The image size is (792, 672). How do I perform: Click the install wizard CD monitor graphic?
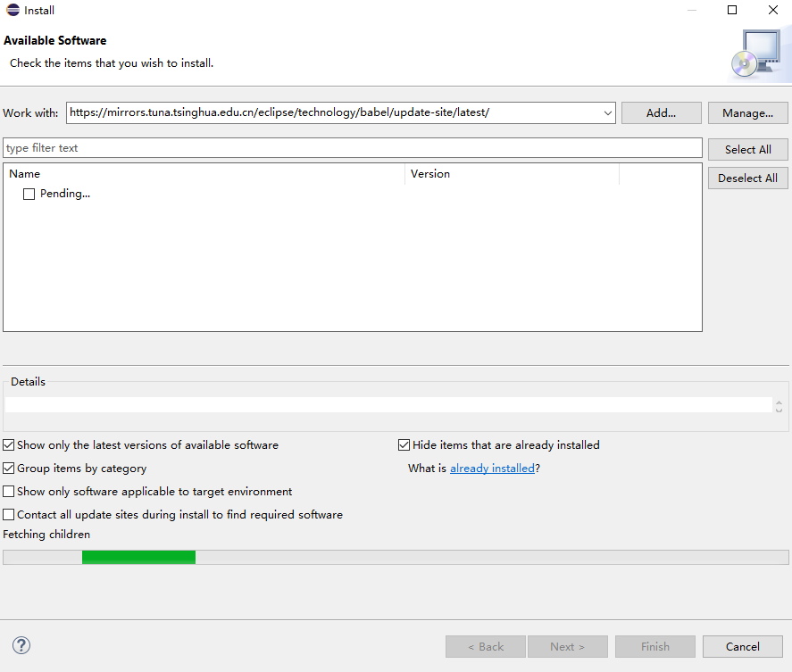tap(754, 54)
